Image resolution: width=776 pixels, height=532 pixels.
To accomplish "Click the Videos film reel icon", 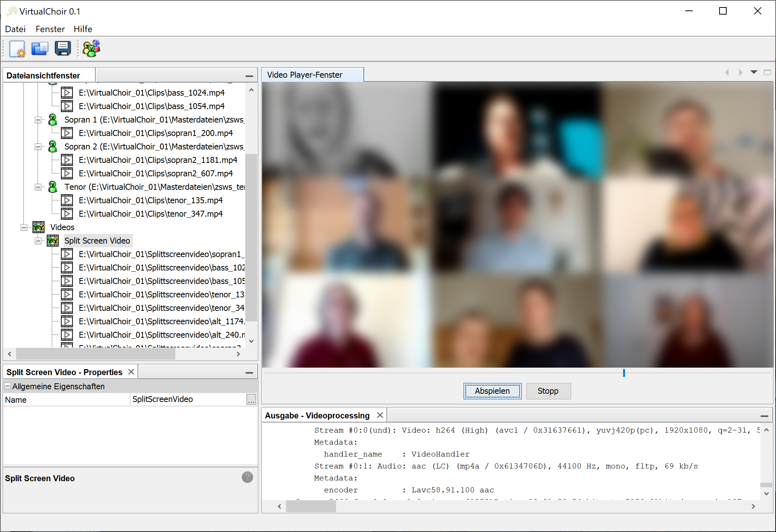I will (x=39, y=227).
